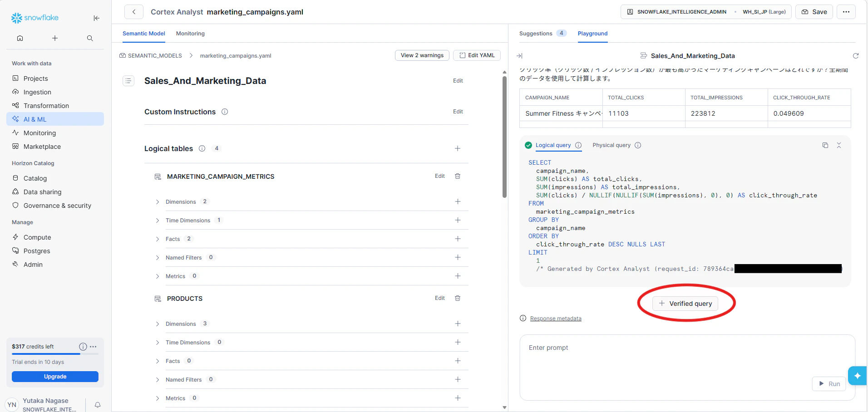This screenshot has width=868, height=412.
Task: Delete the PRODUCTS table
Action: [x=458, y=298]
